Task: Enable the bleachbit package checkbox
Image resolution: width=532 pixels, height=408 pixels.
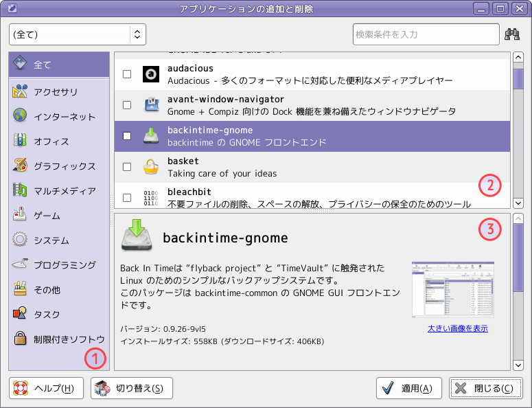Action: [x=127, y=198]
